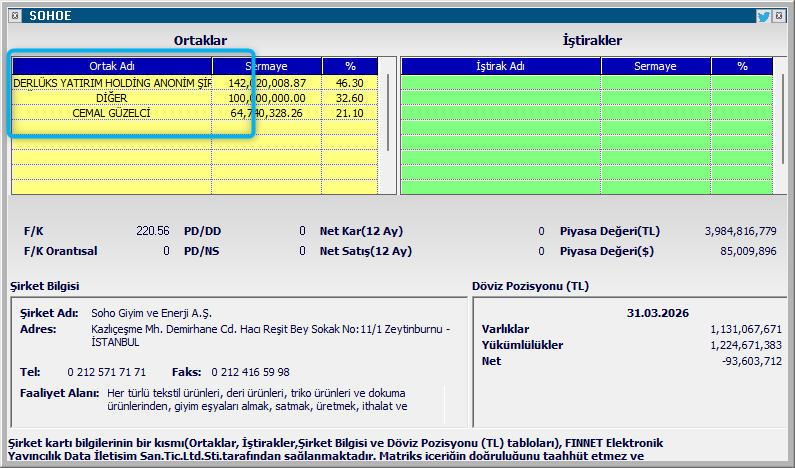Click the PD/DD label
The height and width of the screenshot is (468, 795).
(202, 231)
